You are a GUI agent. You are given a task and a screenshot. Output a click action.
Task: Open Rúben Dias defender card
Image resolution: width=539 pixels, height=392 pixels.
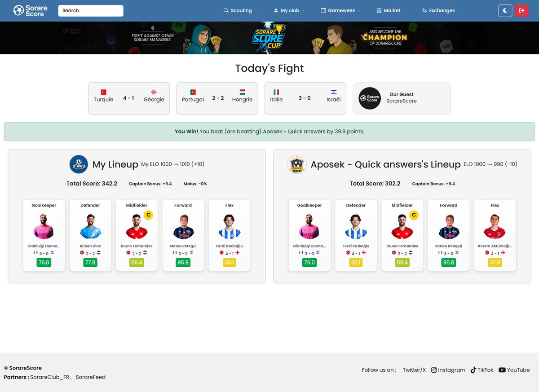(90, 235)
